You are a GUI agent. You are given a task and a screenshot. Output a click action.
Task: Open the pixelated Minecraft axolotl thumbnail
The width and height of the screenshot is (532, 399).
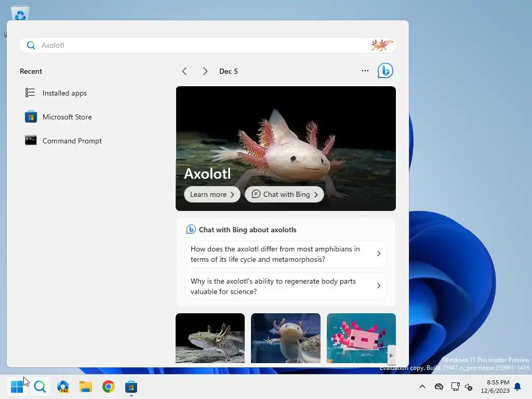pyautogui.click(x=361, y=338)
